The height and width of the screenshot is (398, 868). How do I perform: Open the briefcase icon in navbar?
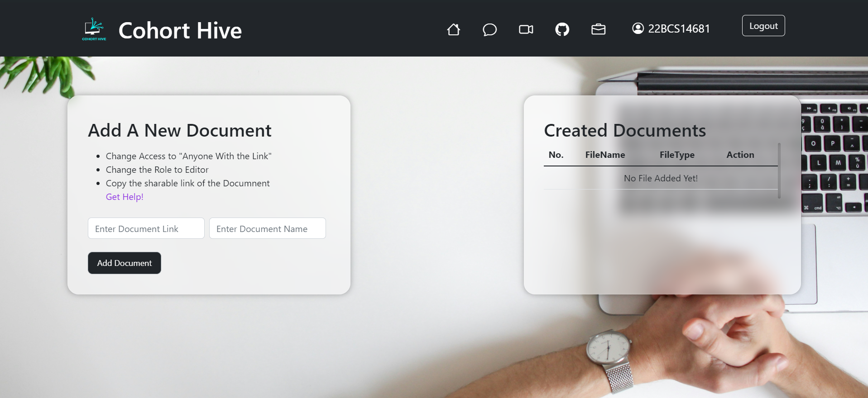coord(598,29)
